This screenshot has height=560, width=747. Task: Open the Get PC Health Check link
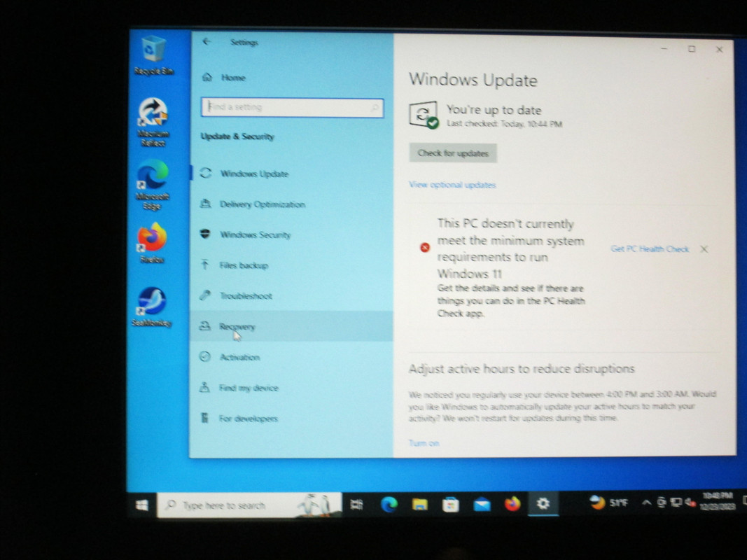click(x=650, y=249)
